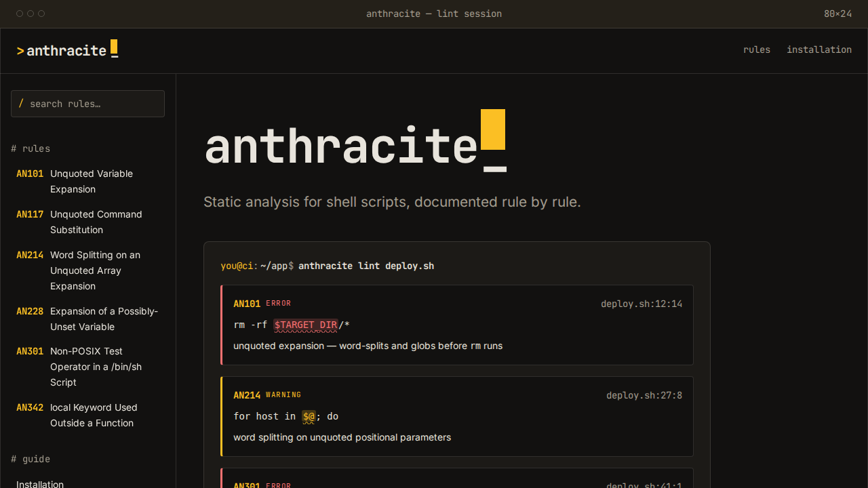868x488 pixels.
Task: Open the anthracite logo home link
Action: pyautogui.click(x=67, y=50)
